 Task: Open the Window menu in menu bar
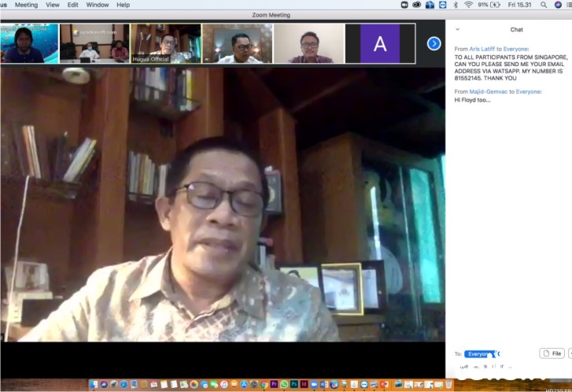click(98, 5)
